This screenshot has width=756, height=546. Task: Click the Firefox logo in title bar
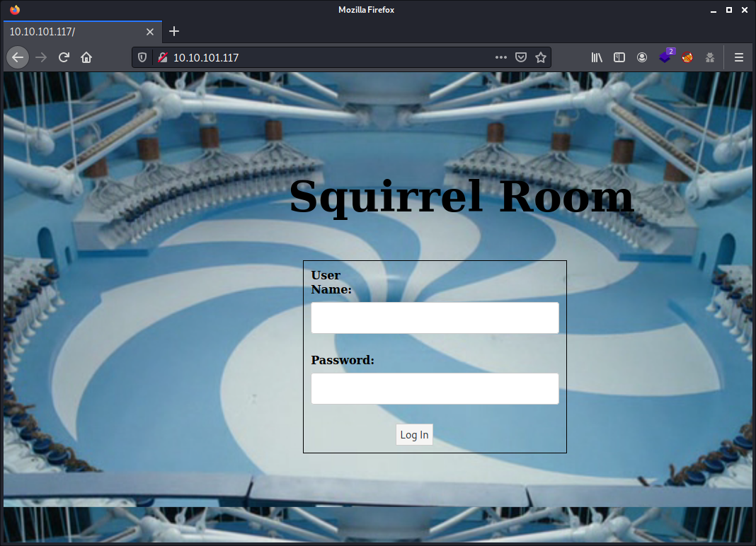pyautogui.click(x=15, y=10)
